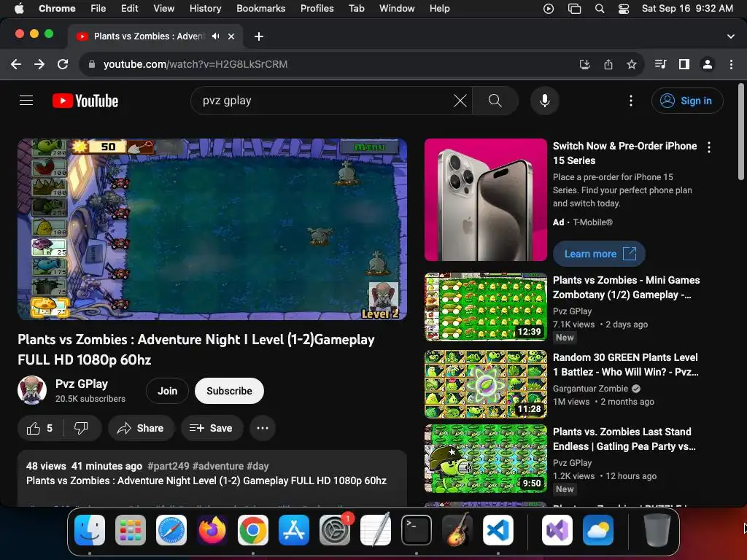The width and height of the screenshot is (747, 560).
Task: Open Terminal from the dock
Action: 417,530
